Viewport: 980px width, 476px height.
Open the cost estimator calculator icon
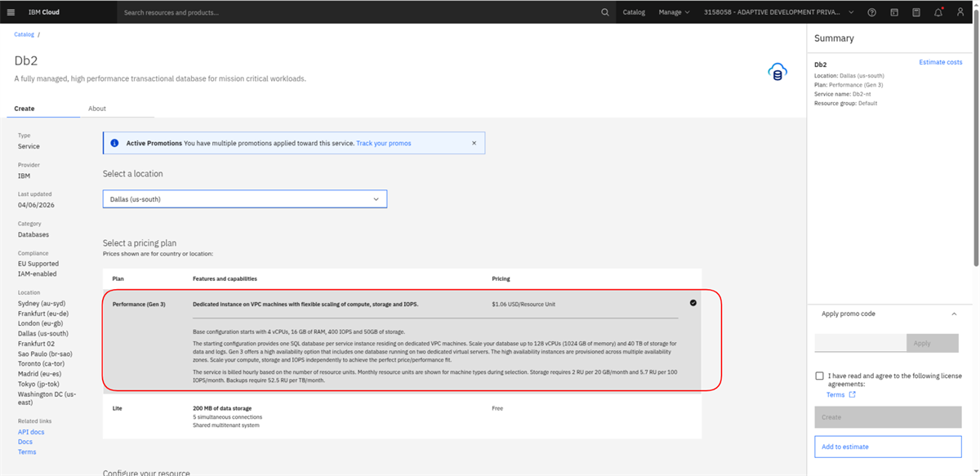916,12
